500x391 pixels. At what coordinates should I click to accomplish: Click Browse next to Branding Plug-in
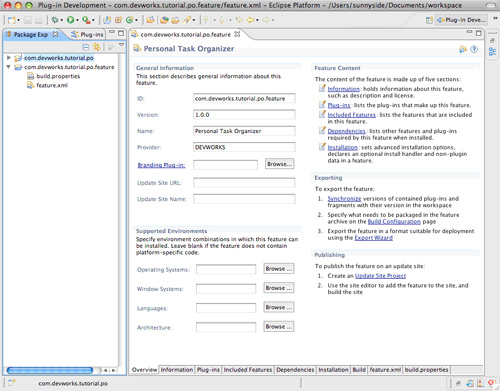tap(279, 164)
